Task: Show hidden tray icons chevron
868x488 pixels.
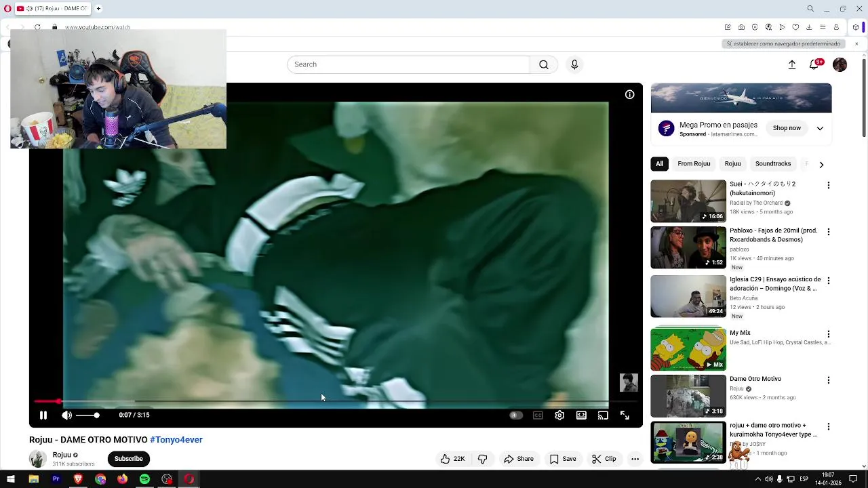Action: (757, 479)
